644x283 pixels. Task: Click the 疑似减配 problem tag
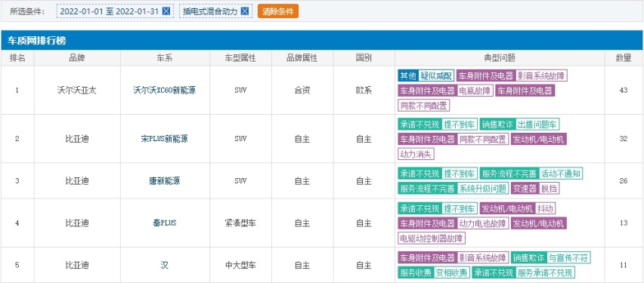coord(436,75)
